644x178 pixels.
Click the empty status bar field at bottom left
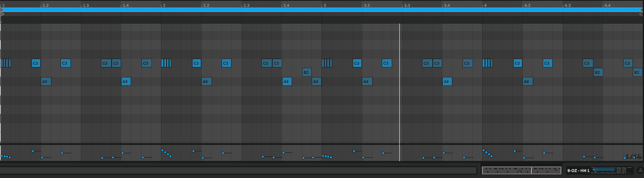click(x=238, y=170)
